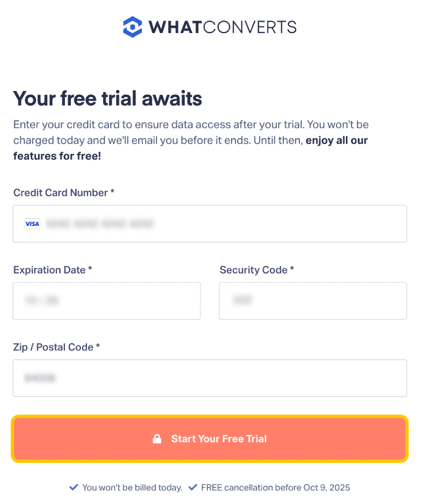This screenshot has height=504, width=422.
Task: Click the "Credit Card Number" label
Action: [61, 193]
